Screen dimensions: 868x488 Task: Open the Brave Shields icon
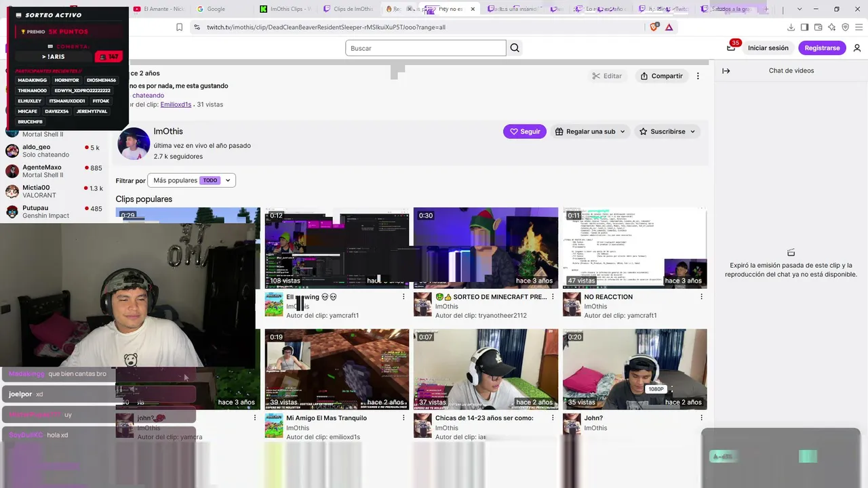point(654,27)
